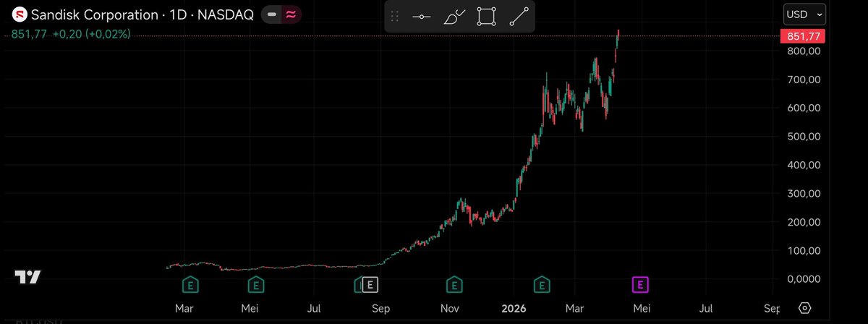
Task: Click the Nov label on time axis
Action: [450, 309]
